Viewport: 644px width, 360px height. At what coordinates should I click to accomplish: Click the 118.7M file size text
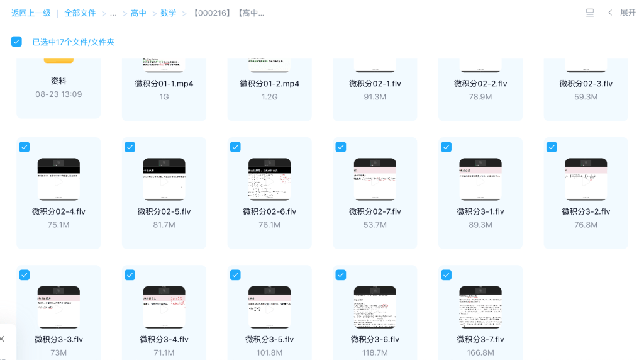click(x=375, y=352)
